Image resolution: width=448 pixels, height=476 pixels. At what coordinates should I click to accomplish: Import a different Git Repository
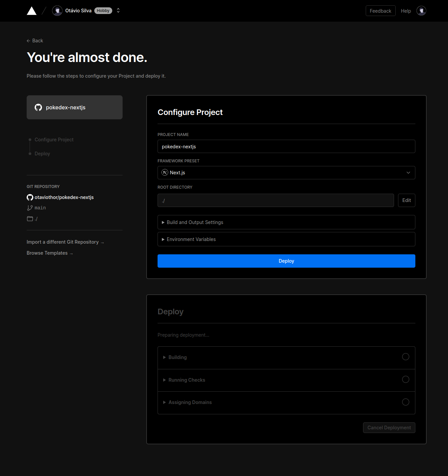(x=65, y=242)
